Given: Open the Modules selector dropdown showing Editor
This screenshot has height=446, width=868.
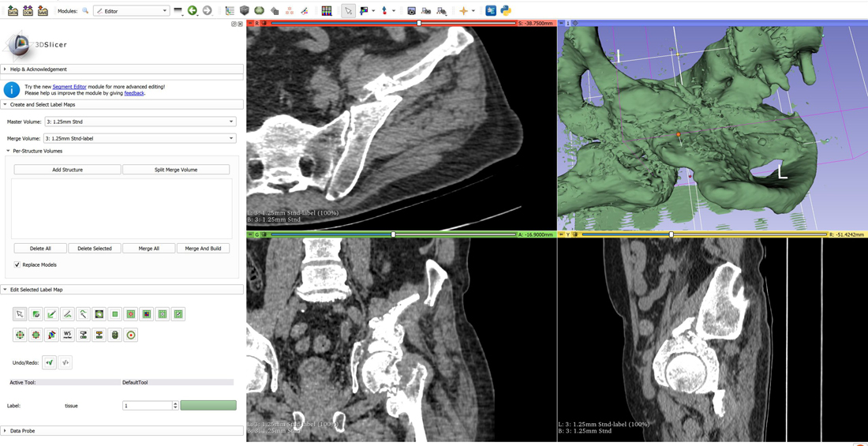Looking at the screenshot, I should coord(131,11).
